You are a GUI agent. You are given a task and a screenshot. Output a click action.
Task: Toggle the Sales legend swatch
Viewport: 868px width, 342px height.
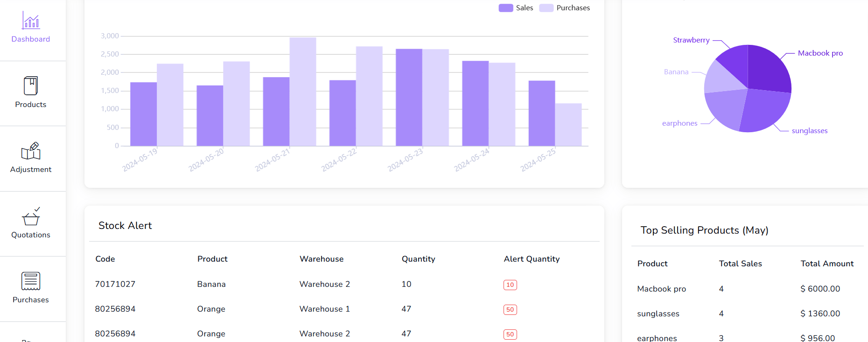(x=506, y=8)
